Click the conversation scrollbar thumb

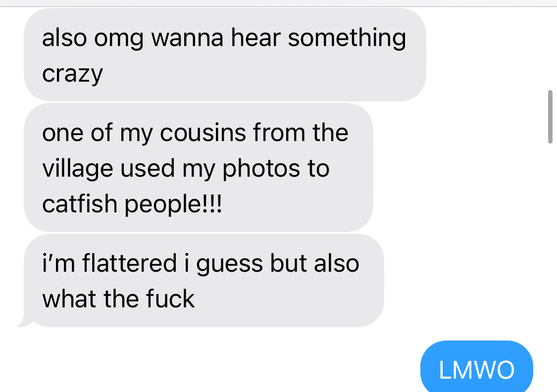coord(550,117)
